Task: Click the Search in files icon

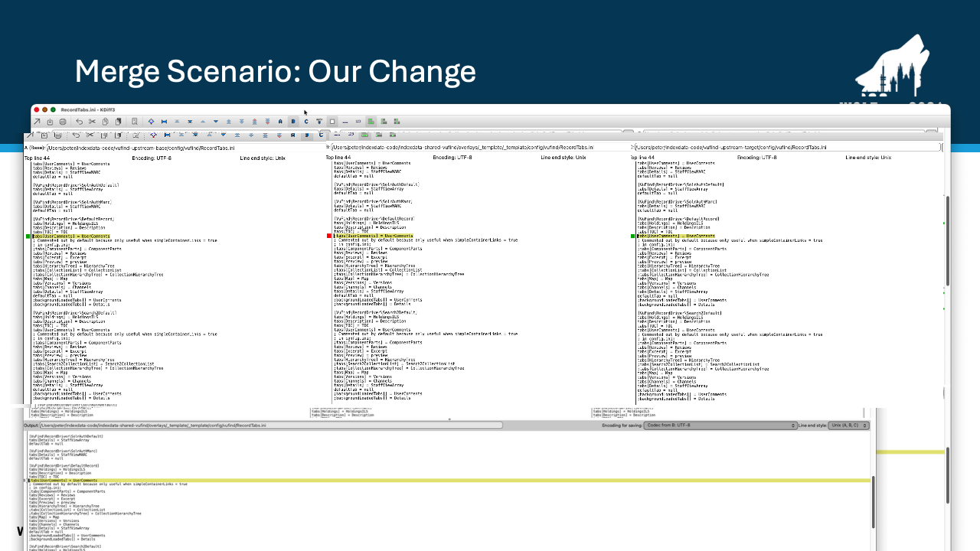Action: click(135, 122)
